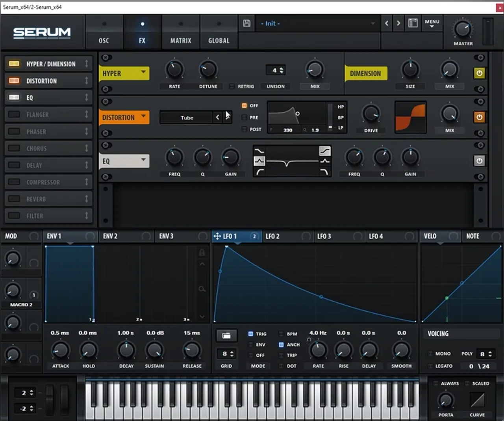Open the Init preset name dropdown
This screenshot has height=421, width=504.
(x=317, y=23)
